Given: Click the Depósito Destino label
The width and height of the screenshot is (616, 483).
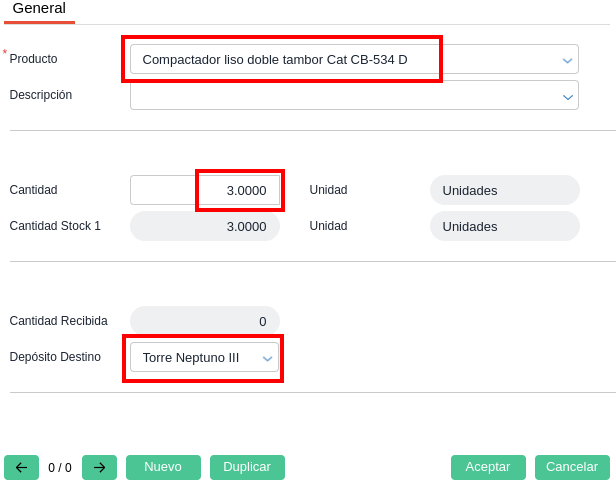Looking at the screenshot, I should (55, 357).
